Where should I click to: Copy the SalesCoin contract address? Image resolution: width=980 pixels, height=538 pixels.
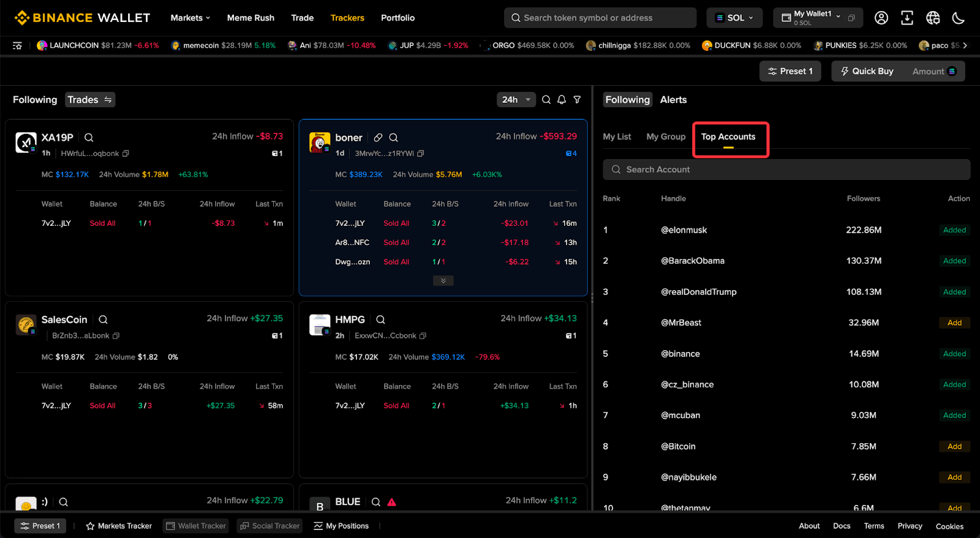click(116, 336)
